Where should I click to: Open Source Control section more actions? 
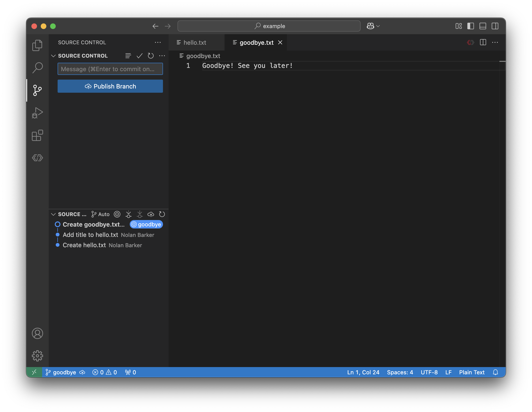pyautogui.click(x=162, y=56)
